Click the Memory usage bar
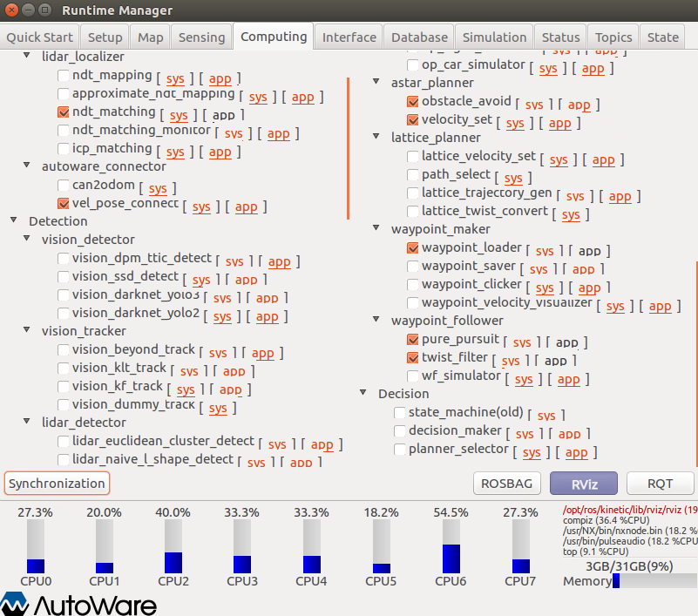Screen dimensions: 698x616 pos(654,581)
